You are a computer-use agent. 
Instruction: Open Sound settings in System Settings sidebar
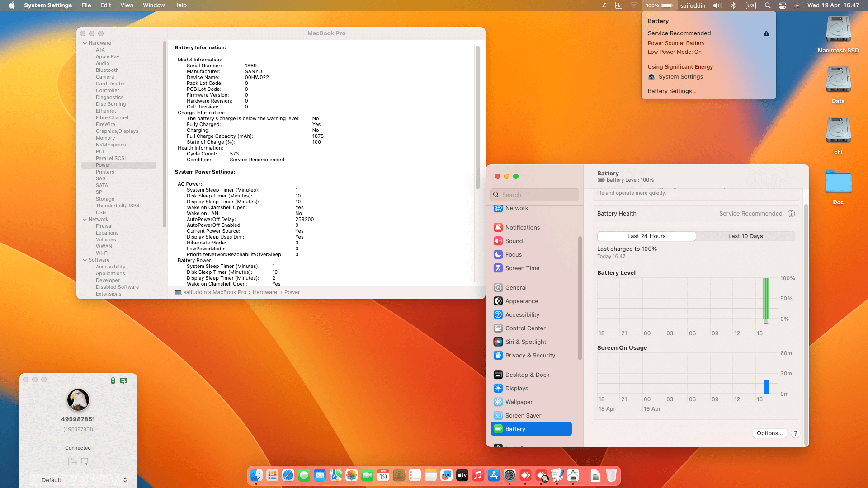[514, 241]
